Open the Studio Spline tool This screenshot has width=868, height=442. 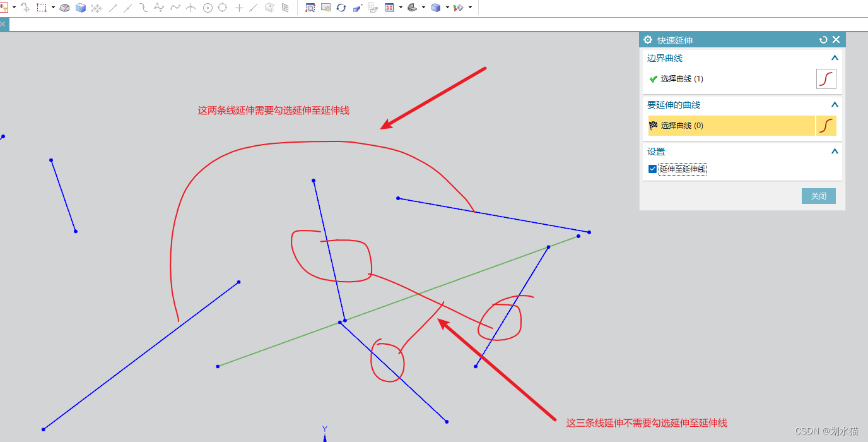pyautogui.click(x=158, y=8)
